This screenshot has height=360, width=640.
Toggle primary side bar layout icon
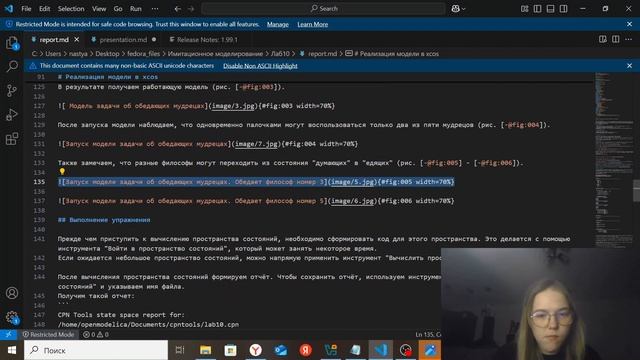(x=538, y=9)
